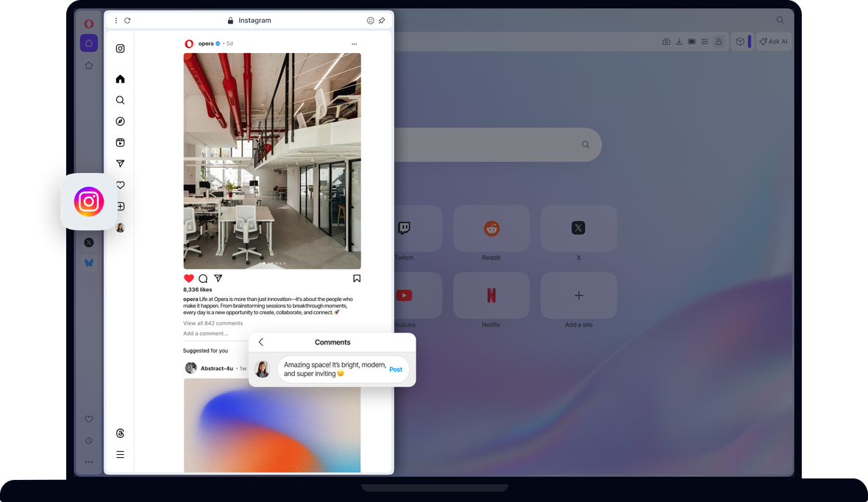Reload the Instagram sidebar panel

point(127,21)
